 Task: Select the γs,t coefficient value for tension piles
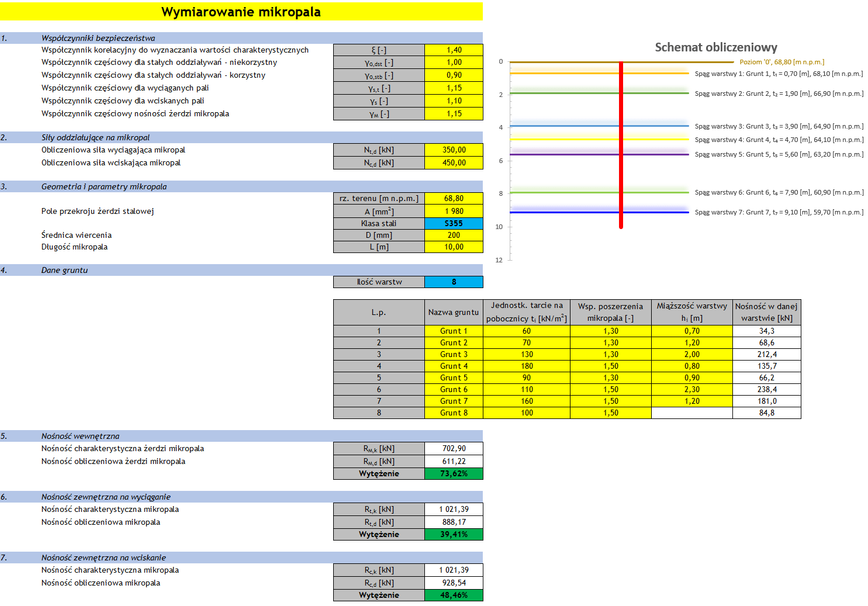tap(454, 88)
